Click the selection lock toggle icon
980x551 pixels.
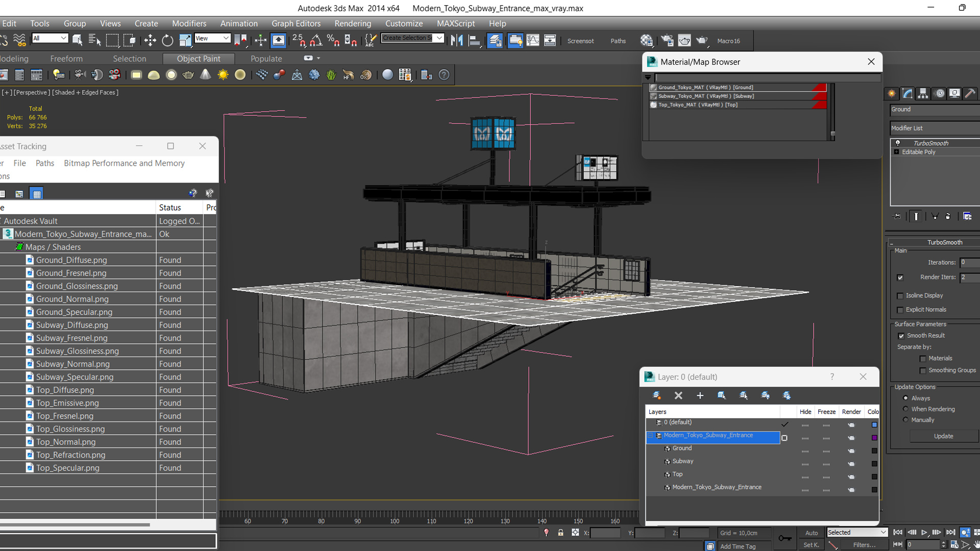[x=560, y=533]
